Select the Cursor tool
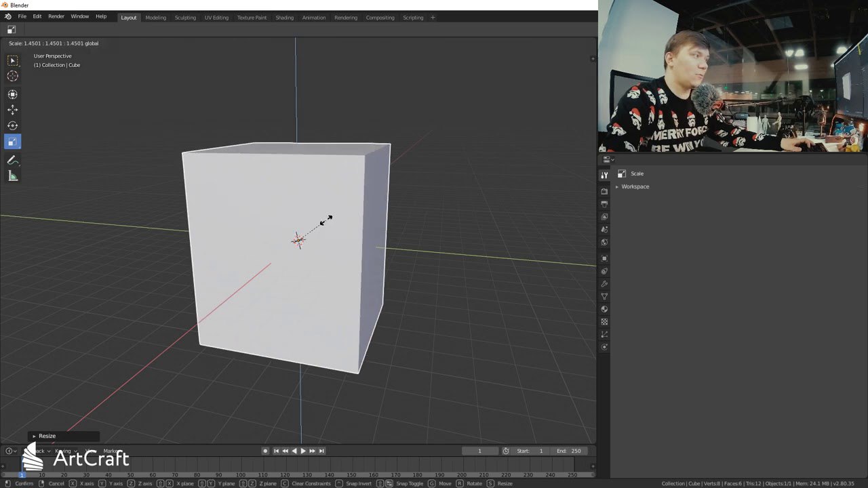 pos(12,77)
